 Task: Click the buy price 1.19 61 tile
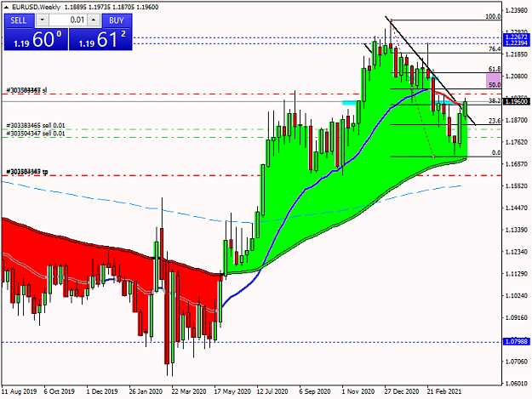tap(100, 39)
